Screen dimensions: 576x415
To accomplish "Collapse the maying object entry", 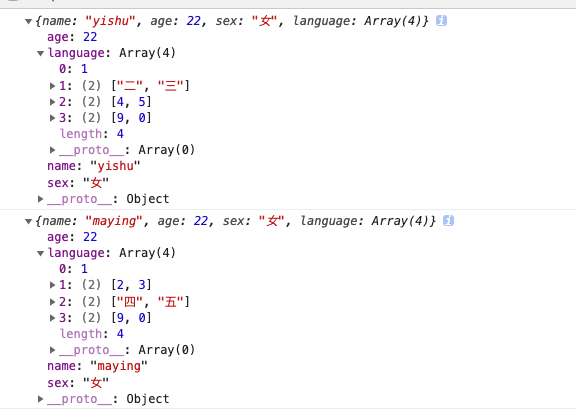I will point(28,221).
